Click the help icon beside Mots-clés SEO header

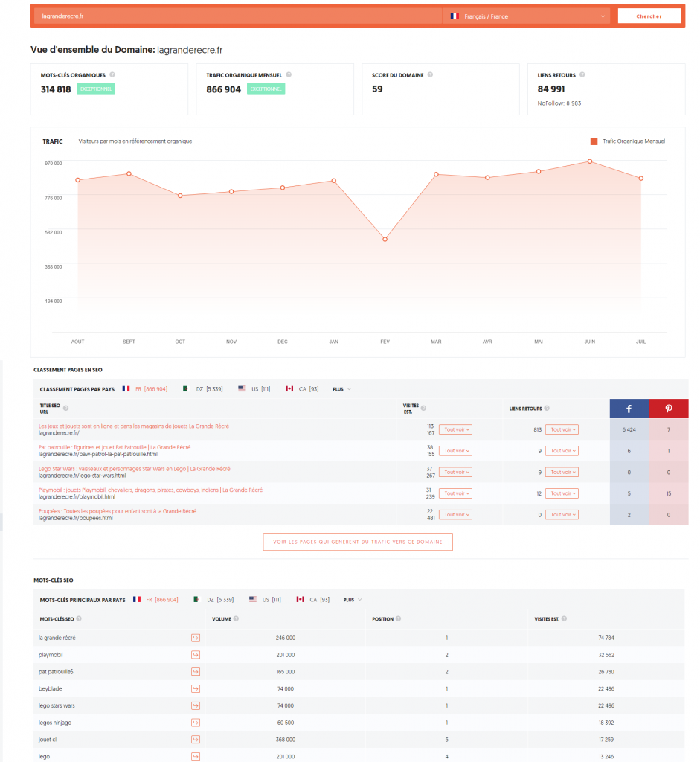coord(79,618)
